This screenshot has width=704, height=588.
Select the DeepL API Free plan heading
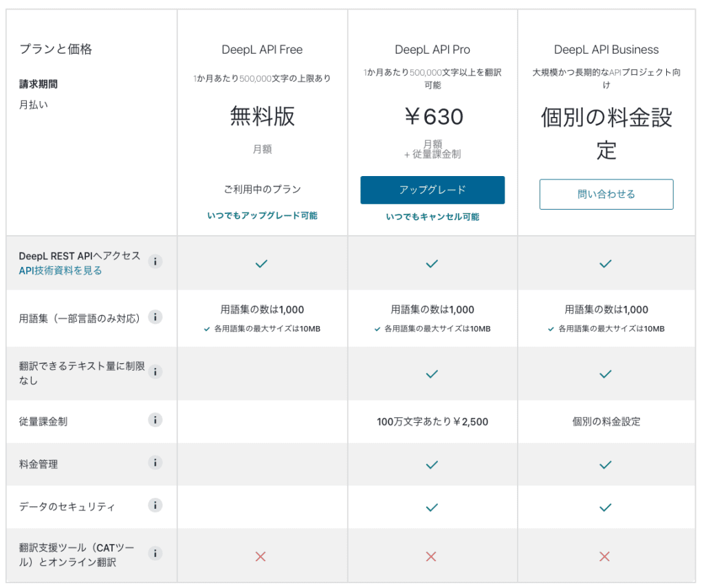tap(262, 50)
